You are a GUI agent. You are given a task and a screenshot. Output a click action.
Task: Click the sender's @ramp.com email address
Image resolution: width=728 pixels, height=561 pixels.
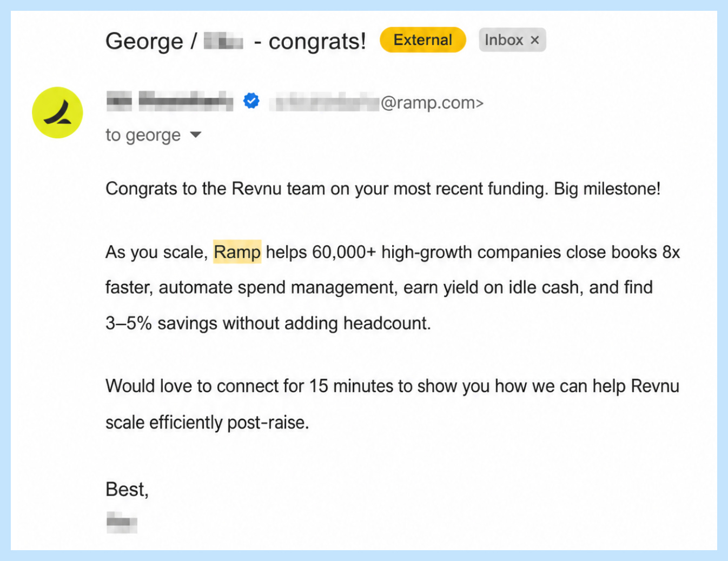(376, 102)
